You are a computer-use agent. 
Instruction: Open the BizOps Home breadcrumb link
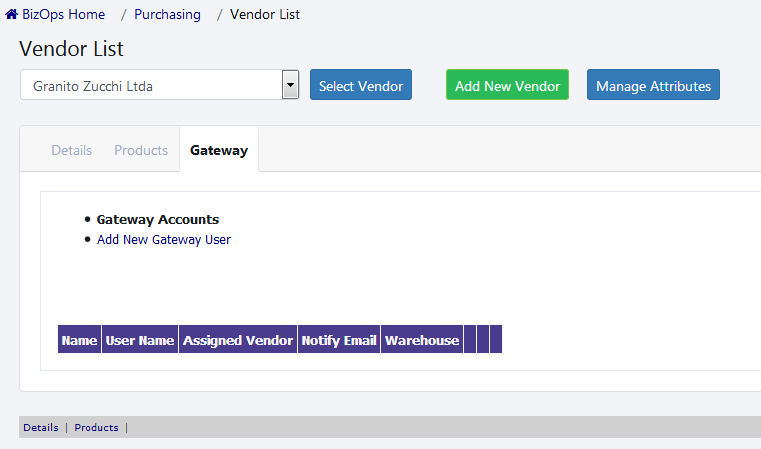click(x=63, y=15)
